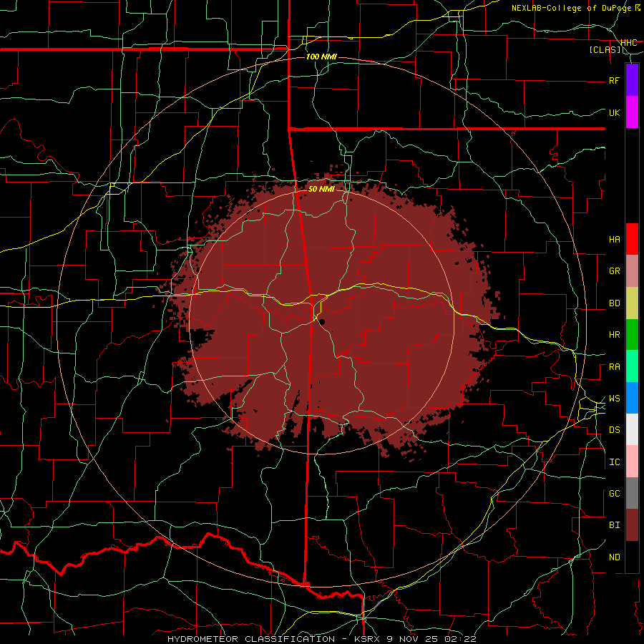Click the BI legend label
Image resolution: width=644 pixels, height=644 pixels.
pos(614,525)
